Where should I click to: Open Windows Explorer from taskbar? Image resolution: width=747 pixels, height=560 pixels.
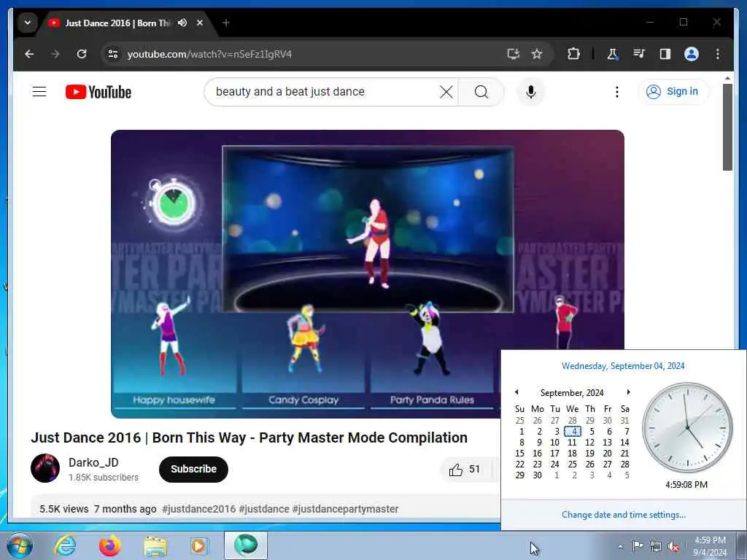(x=155, y=546)
